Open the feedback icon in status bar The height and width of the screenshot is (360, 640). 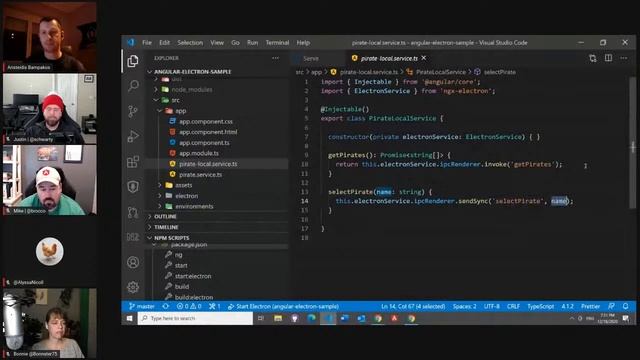point(611,306)
